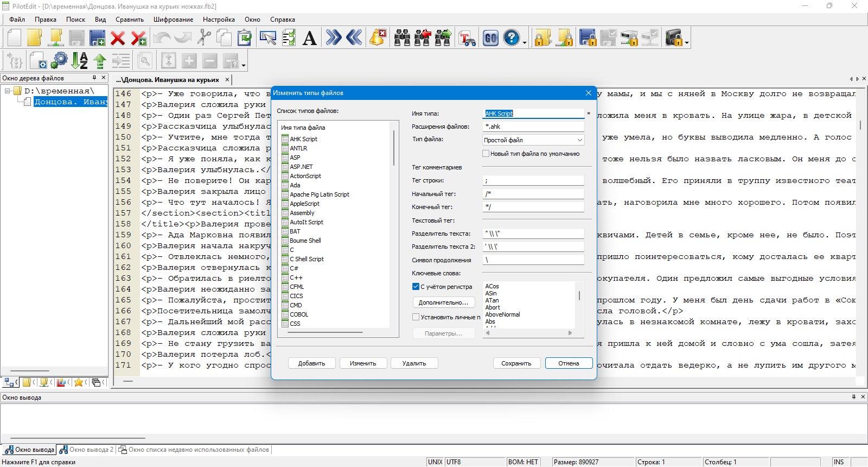Click the Дополнительно... button
Image resolution: width=868 pixels, height=467 pixels.
[443, 302]
